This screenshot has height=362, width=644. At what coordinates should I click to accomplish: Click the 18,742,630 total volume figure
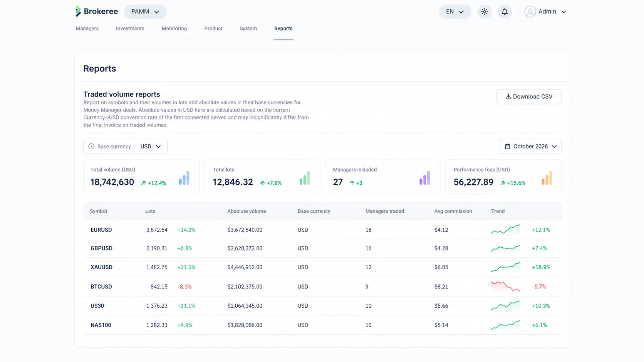(x=112, y=182)
